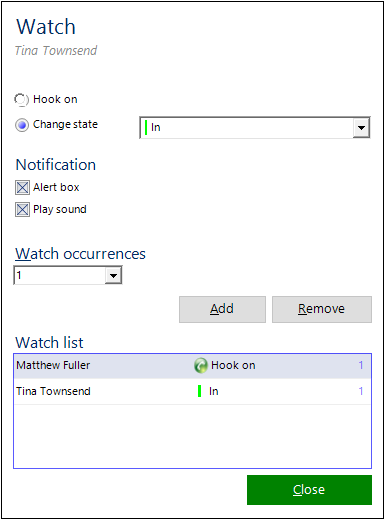Click occurrence count 1 for Tina Townsend
Image resolution: width=385 pixels, height=520 pixels.
pyautogui.click(x=361, y=391)
